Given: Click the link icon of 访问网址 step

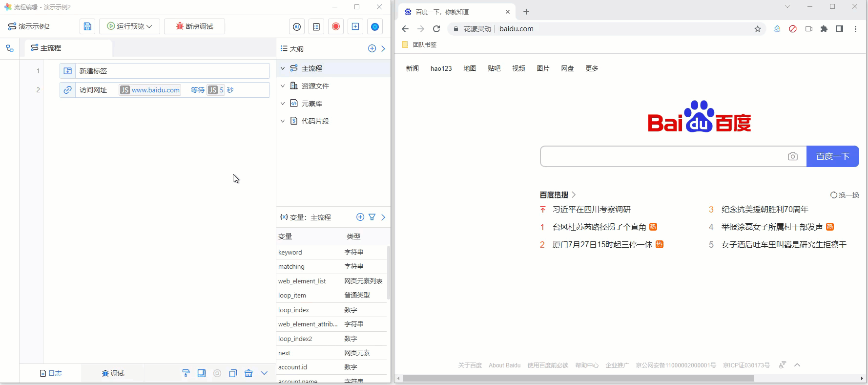Looking at the screenshot, I should coord(68,90).
